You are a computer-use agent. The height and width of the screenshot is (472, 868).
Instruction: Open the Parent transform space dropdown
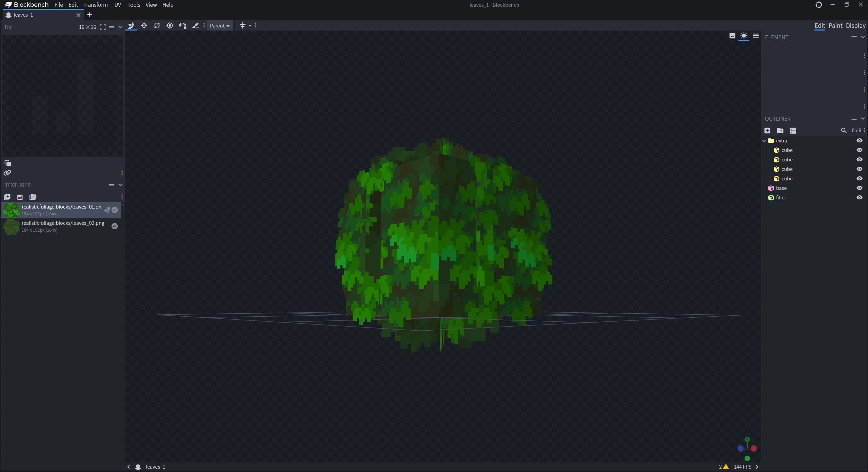[x=220, y=26]
